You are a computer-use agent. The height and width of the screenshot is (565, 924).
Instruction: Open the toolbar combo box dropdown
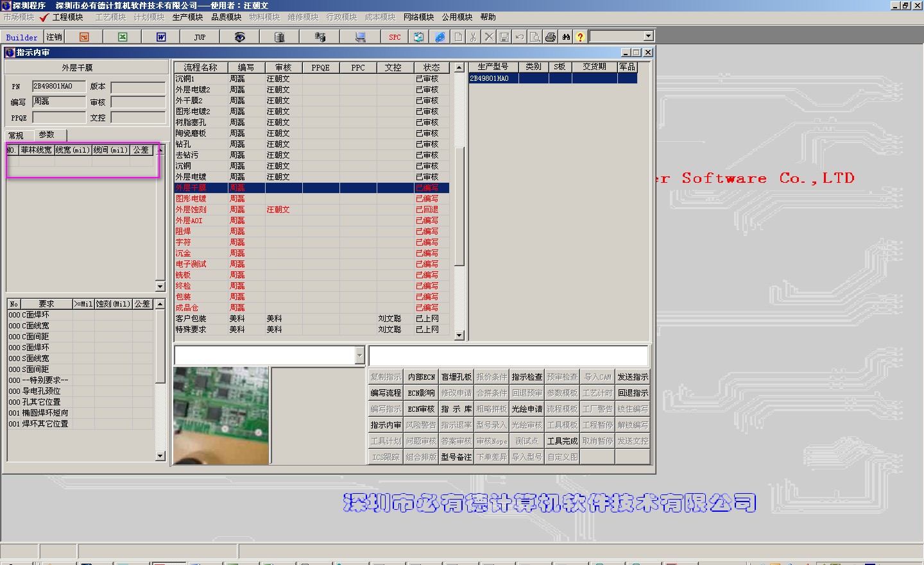point(648,37)
